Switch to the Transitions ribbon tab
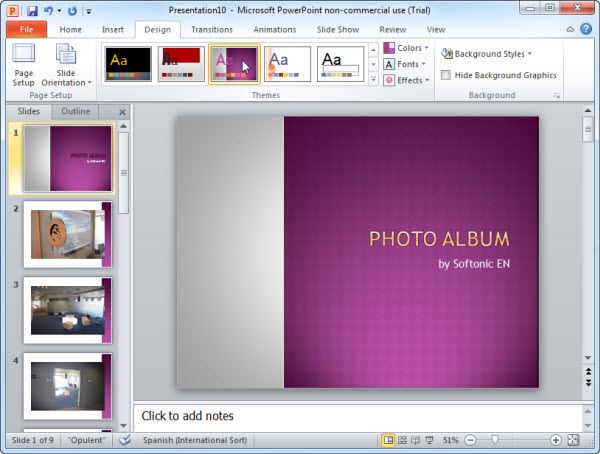 [x=211, y=30]
